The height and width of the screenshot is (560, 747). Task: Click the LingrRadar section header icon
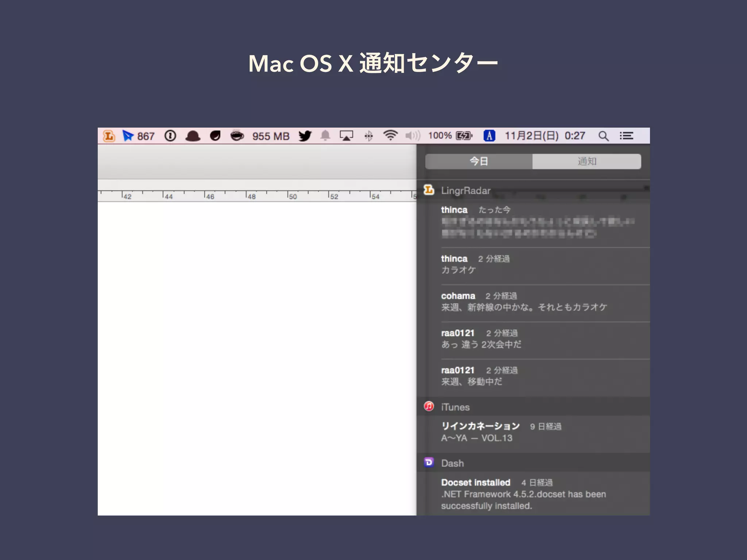(x=429, y=190)
